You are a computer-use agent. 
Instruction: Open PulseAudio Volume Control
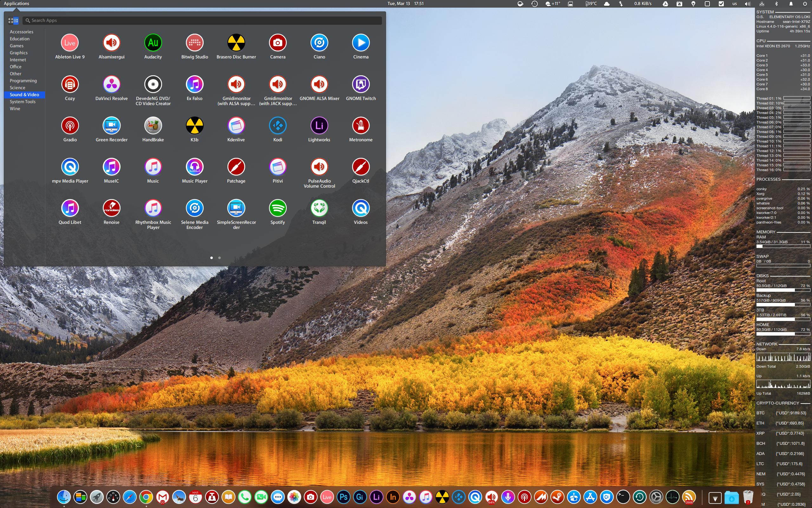pyautogui.click(x=319, y=173)
